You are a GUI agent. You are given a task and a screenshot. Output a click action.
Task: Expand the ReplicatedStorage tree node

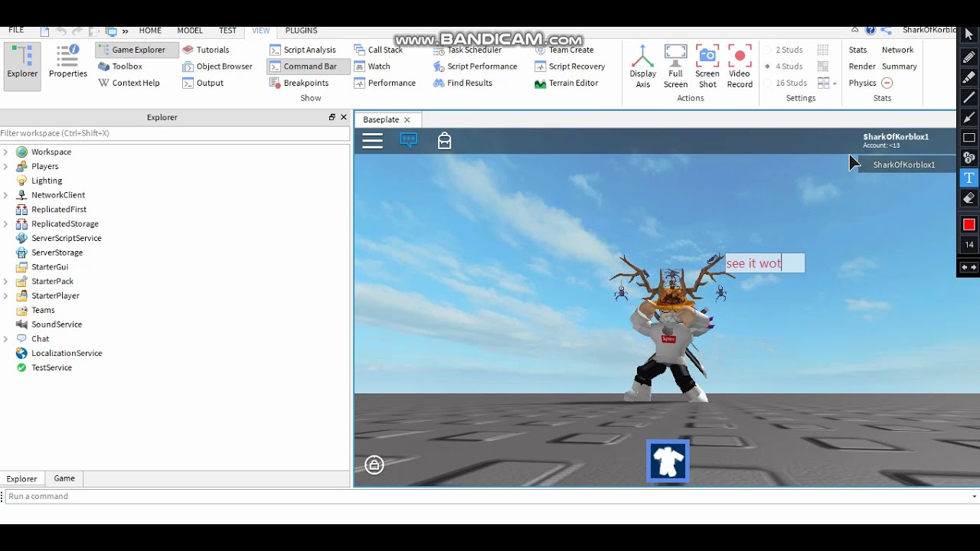[x=6, y=224]
